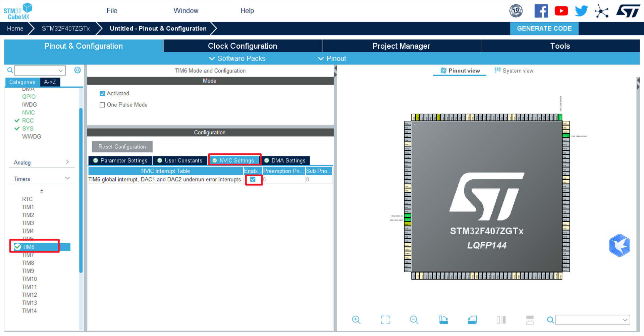
Task: Enable One Pulse Mode checkbox
Action: click(102, 105)
